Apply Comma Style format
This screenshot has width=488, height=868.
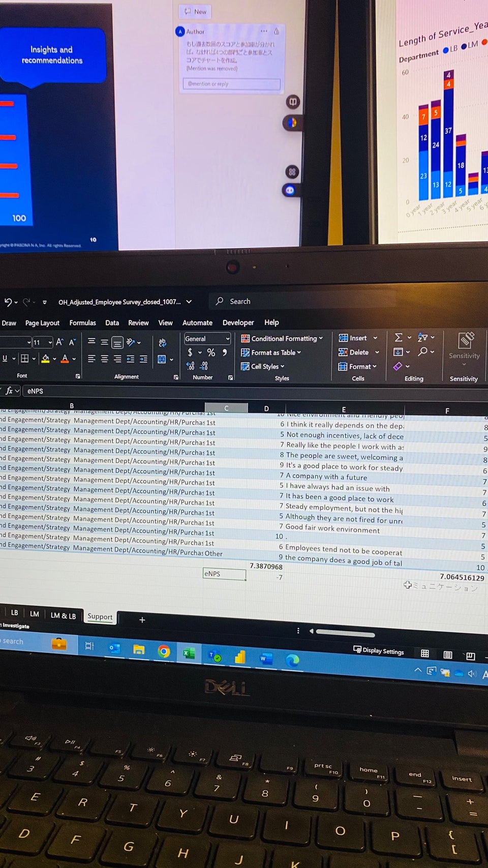(225, 352)
